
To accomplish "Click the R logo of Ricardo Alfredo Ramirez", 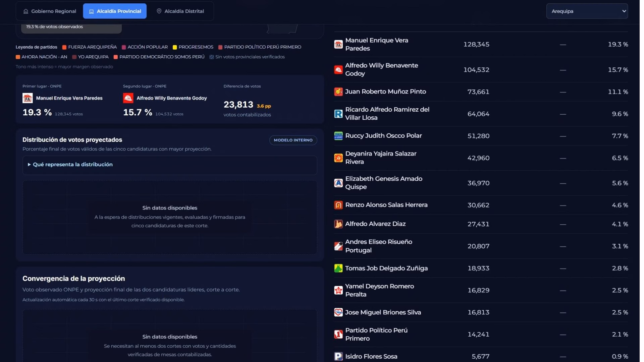I will [338, 114].
